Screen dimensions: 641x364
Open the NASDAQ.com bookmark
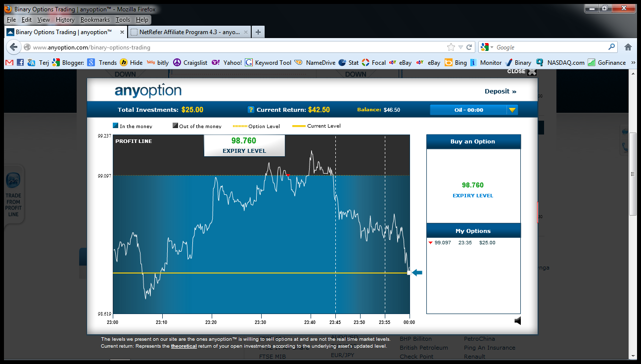pos(561,63)
